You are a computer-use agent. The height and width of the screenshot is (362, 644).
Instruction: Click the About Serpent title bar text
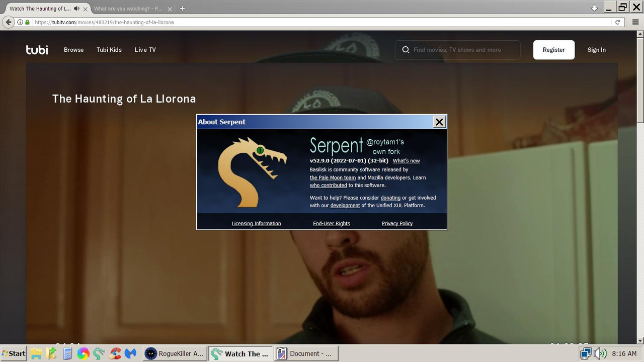coord(222,122)
